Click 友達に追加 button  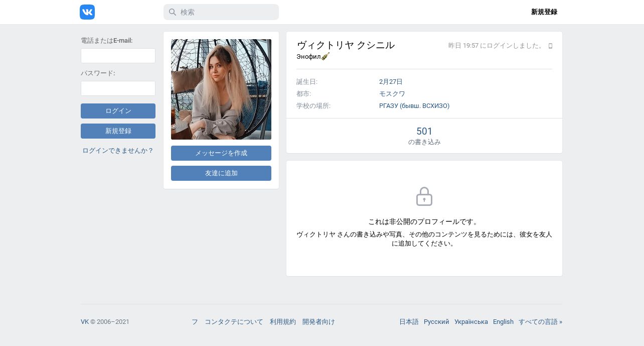[x=221, y=173]
